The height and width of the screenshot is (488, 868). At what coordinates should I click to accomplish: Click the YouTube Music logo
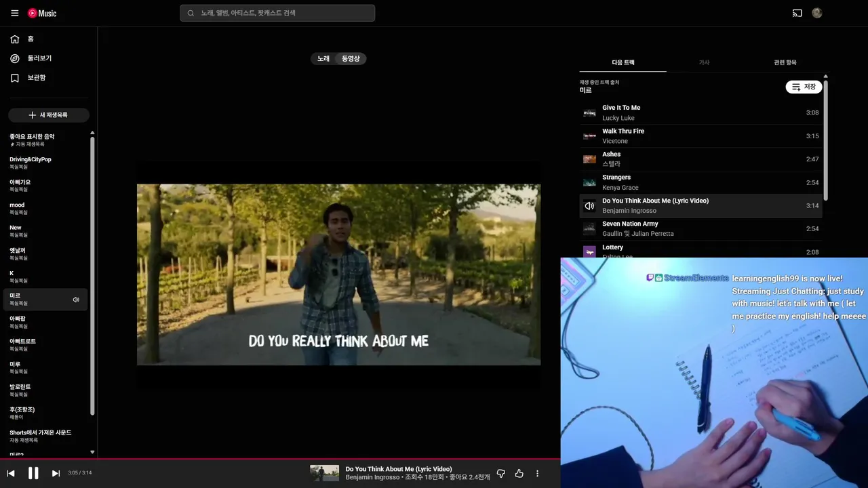point(42,13)
